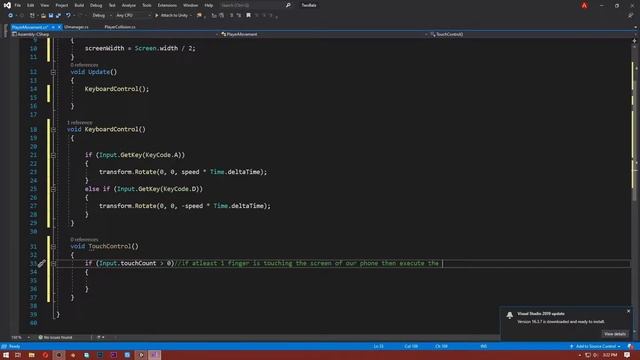Open the Window menu

pyautogui.click(x=190, y=5)
